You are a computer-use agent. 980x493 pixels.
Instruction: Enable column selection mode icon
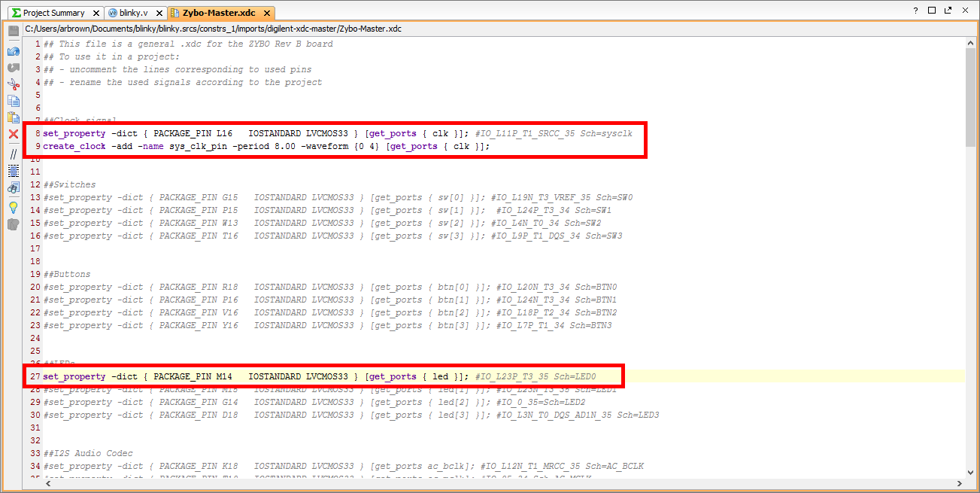[x=13, y=171]
